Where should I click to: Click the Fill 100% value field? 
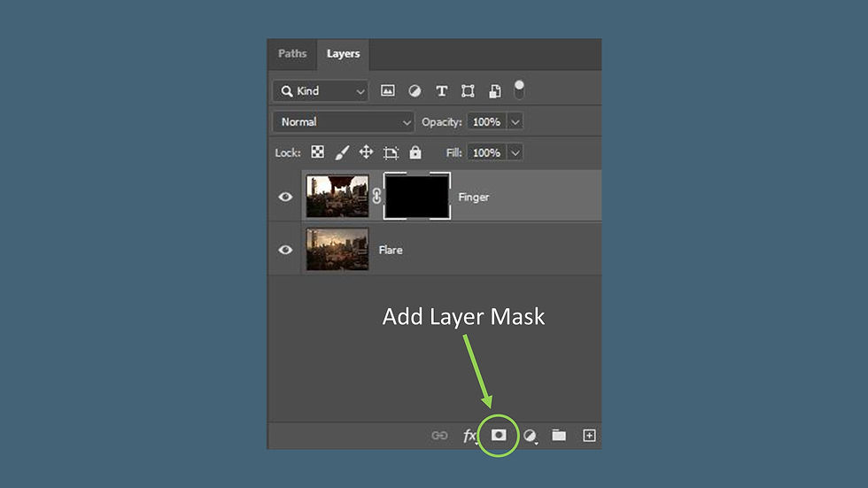point(486,152)
